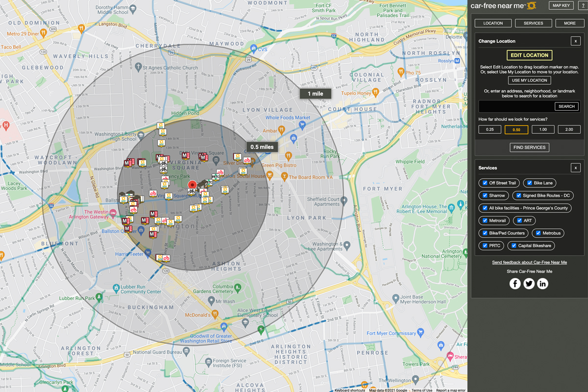Select the Mr Wash map pin
The image size is (588, 392).
(211, 301)
